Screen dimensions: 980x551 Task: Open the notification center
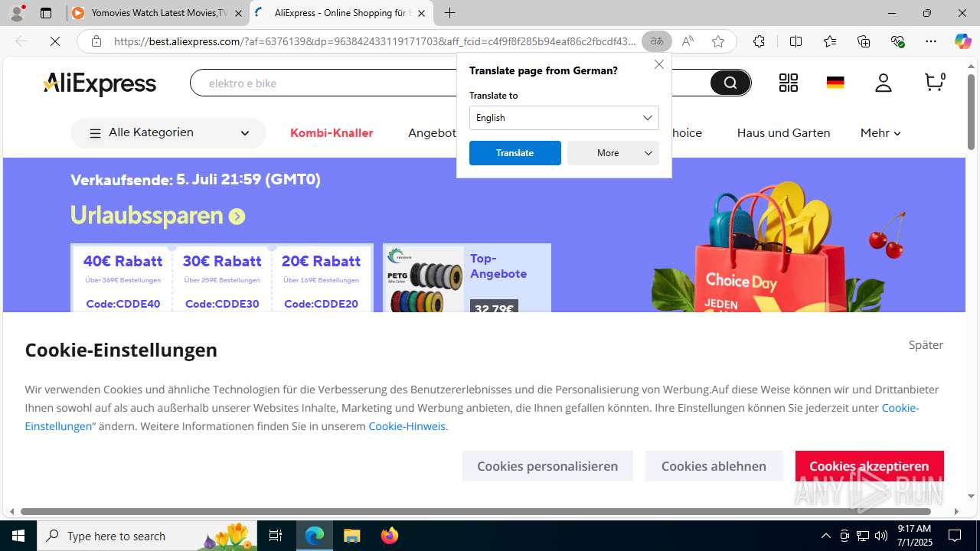pyautogui.click(x=955, y=536)
